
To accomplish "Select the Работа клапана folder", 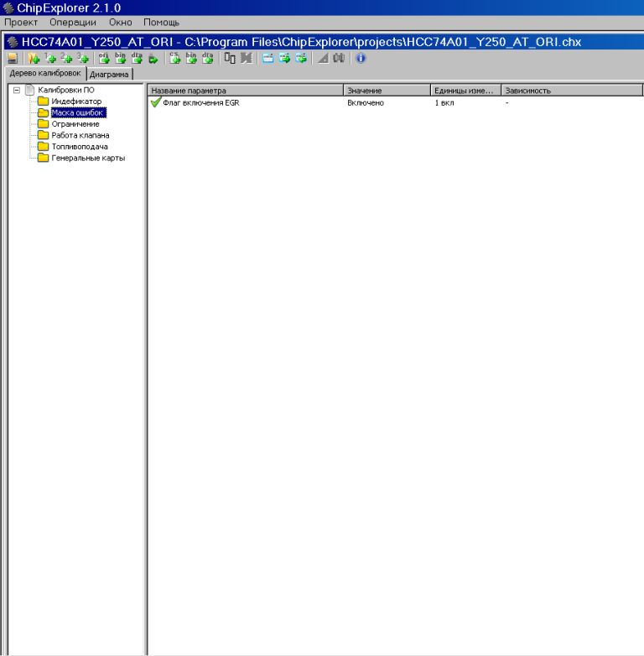I will pyautogui.click(x=80, y=135).
